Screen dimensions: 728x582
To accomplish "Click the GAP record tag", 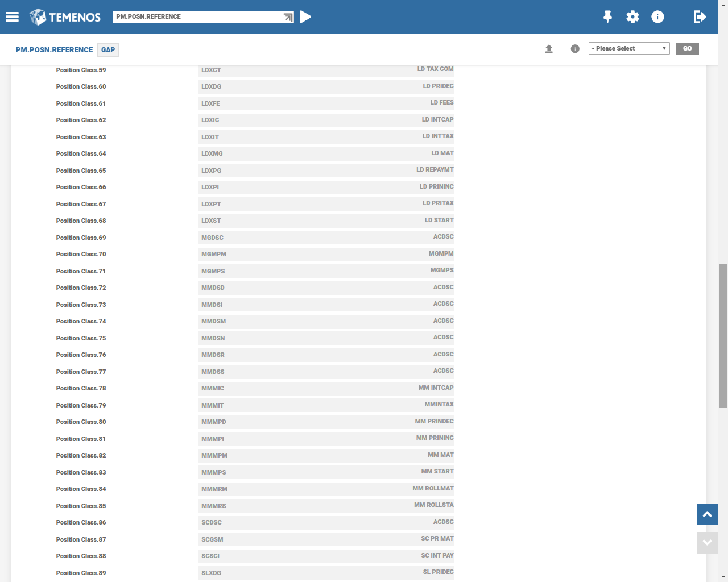I will point(108,50).
